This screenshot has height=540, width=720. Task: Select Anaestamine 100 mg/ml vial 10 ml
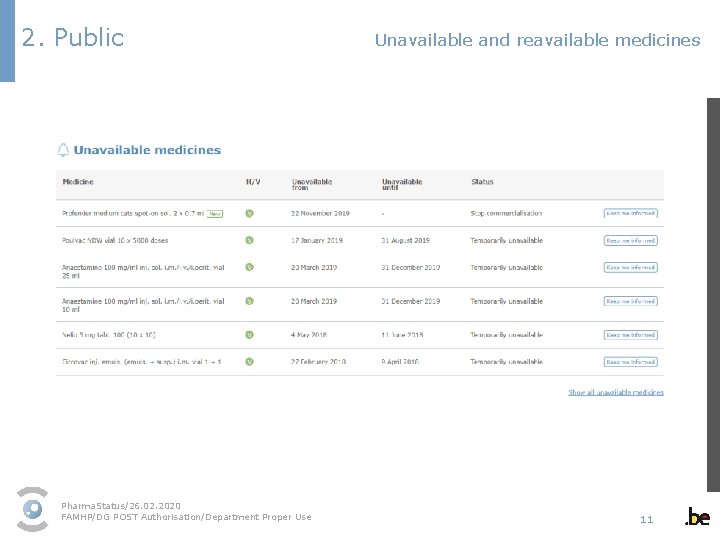tap(143, 305)
